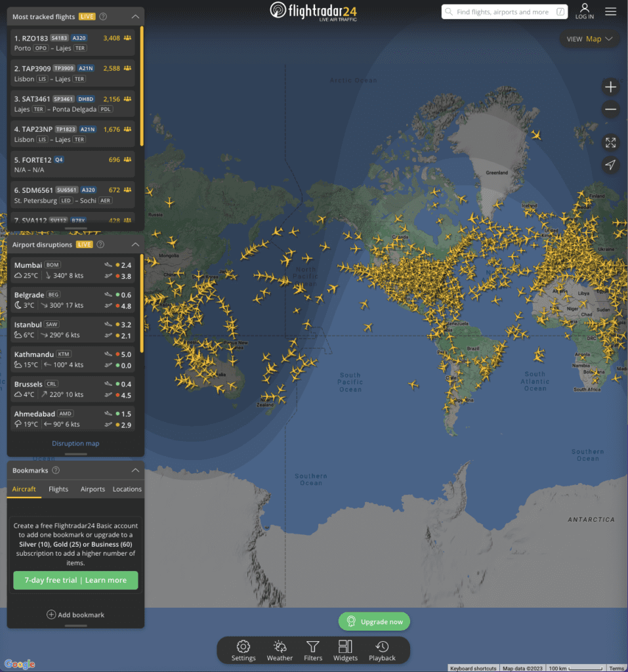Open Settings from the bottom toolbar

[x=243, y=650]
